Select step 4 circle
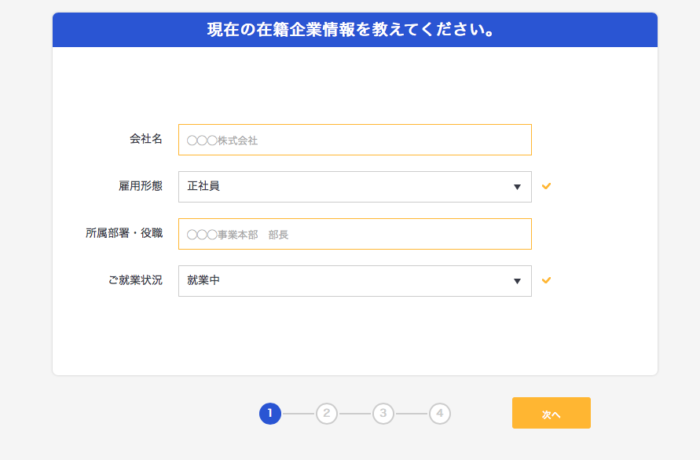Screen dimensions: 700x460 (x=440, y=414)
